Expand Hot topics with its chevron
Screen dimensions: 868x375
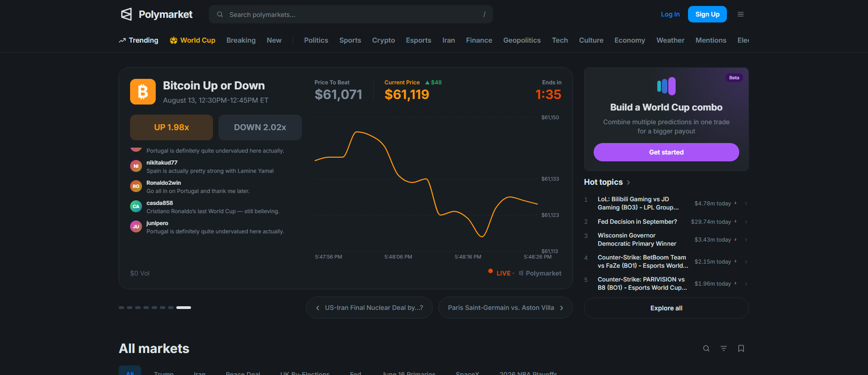tap(628, 182)
